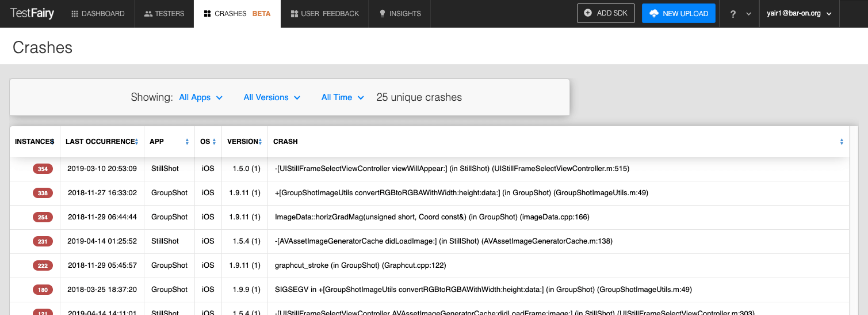Open the graphcut_stroke crash entry
The height and width of the screenshot is (315, 868).
pyautogui.click(x=360, y=265)
